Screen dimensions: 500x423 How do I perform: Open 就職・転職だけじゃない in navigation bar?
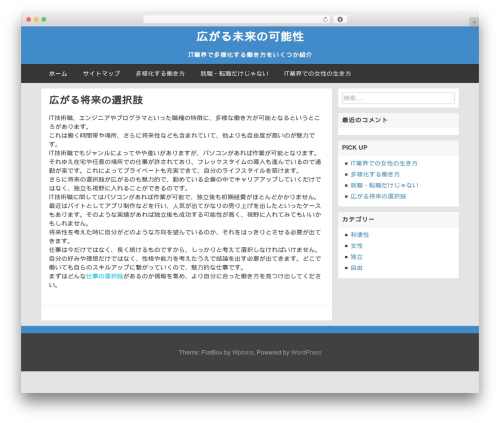point(234,74)
